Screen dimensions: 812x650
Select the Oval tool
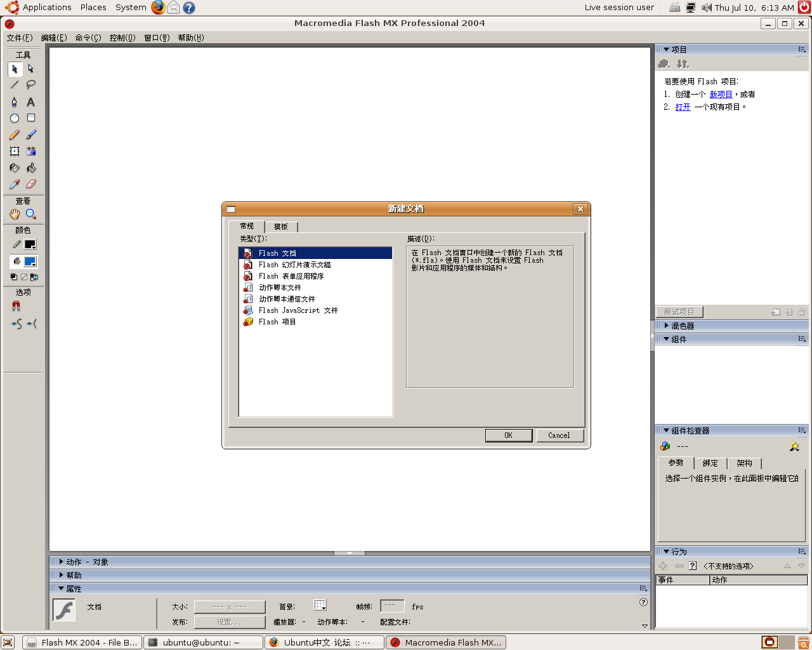[x=15, y=118]
